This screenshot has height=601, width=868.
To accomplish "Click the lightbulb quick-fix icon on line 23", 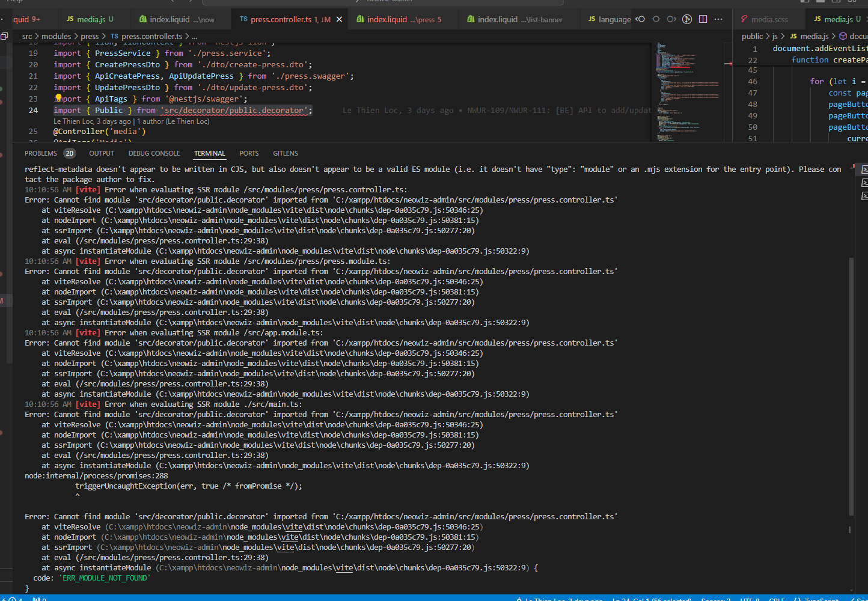I will 58,97.
